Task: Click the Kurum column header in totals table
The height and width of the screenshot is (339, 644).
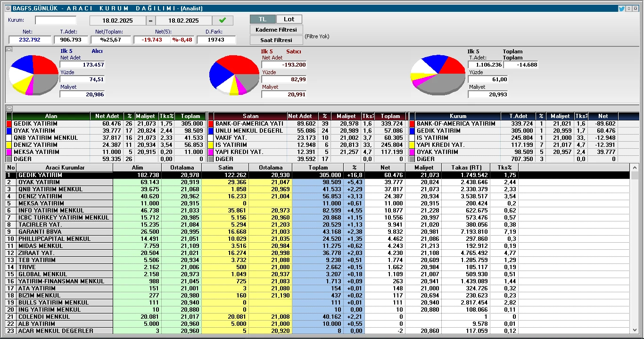Action: point(458,116)
